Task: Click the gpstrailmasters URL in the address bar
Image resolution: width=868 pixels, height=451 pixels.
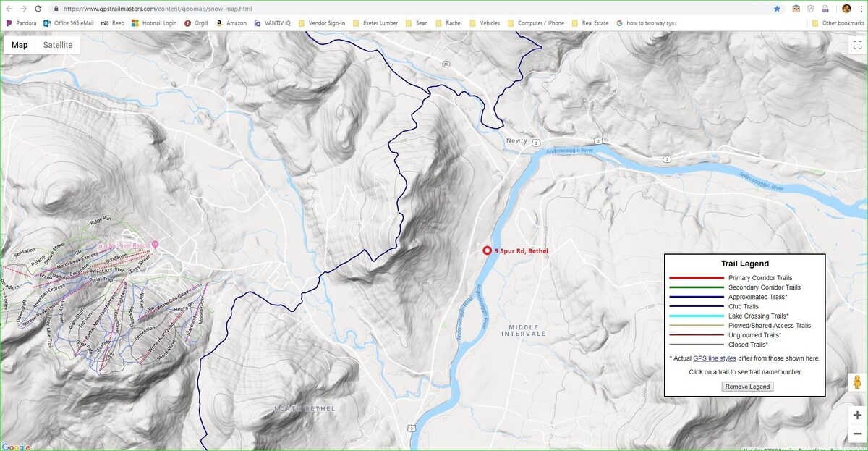Action: pos(158,9)
